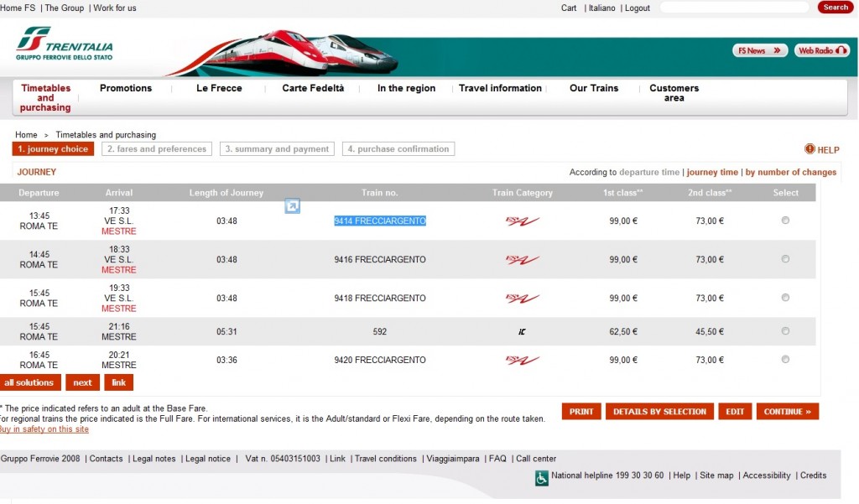Open FS News button
The image size is (859, 504).
760,50
